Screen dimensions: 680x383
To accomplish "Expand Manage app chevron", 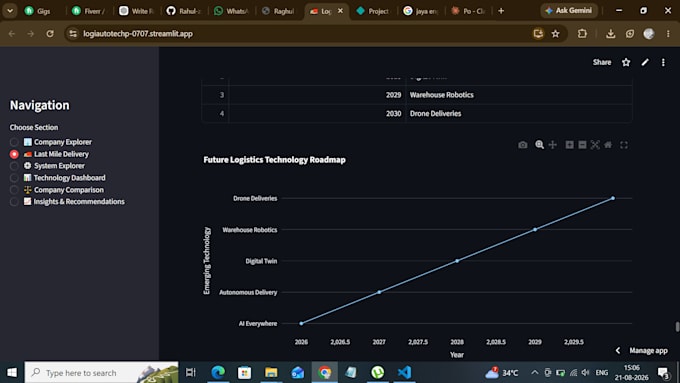I will pos(618,350).
